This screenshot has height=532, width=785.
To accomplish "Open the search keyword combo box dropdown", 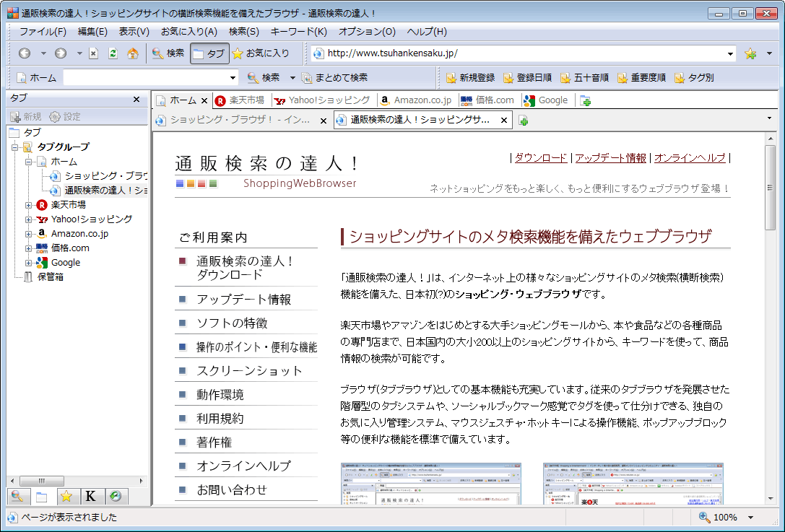I will [233, 78].
